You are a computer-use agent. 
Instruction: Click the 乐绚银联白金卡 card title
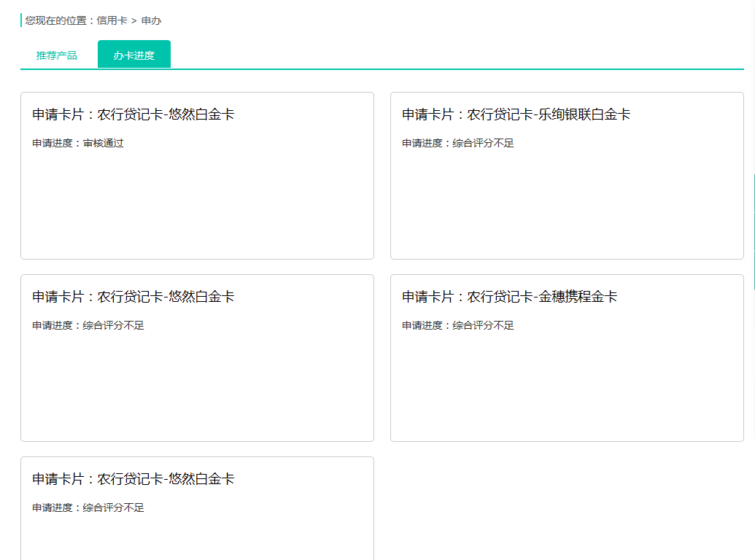click(516, 114)
